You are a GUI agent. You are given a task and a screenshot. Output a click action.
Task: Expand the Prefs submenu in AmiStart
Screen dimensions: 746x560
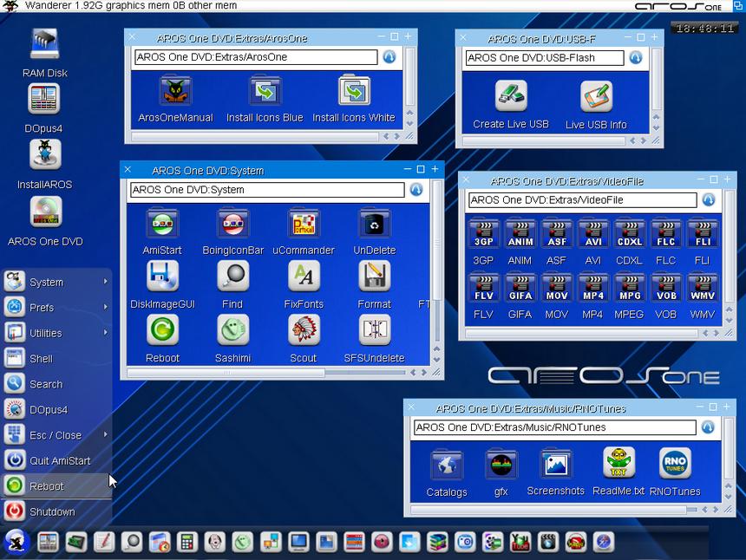pos(56,307)
